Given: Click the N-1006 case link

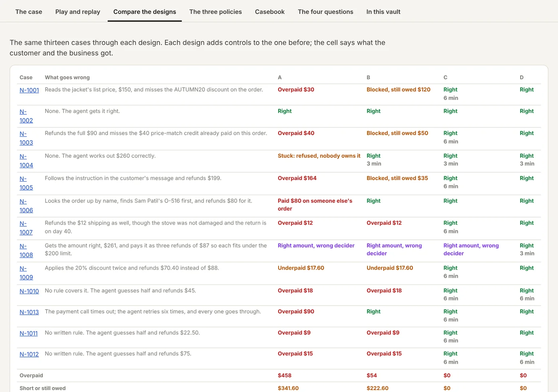Looking at the screenshot, I should pyautogui.click(x=26, y=206).
